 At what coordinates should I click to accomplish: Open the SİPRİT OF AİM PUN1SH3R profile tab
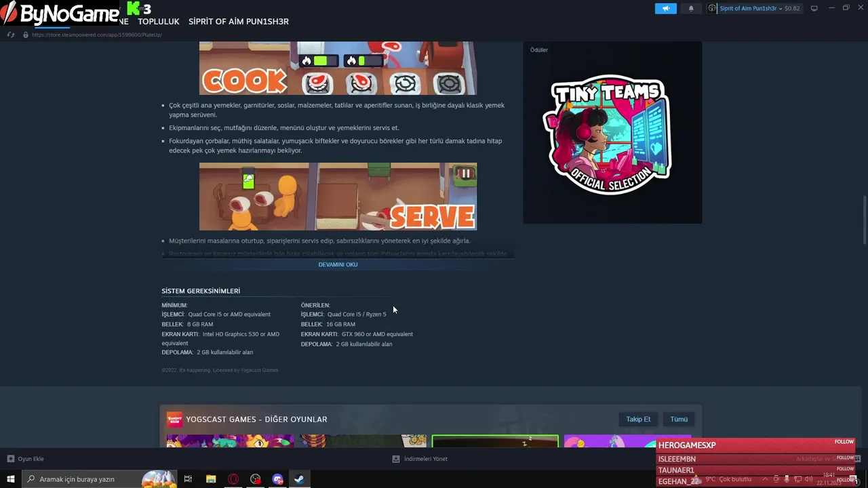pyautogui.click(x=239, y=22)
